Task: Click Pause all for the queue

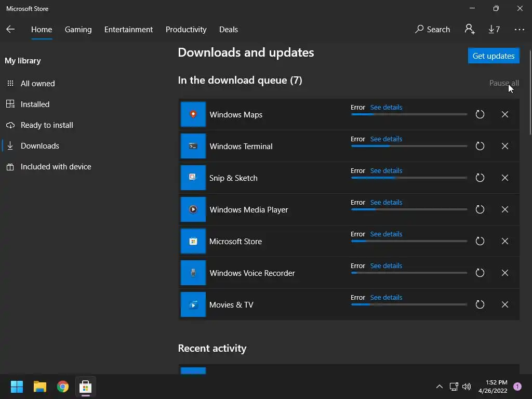Action: coord(504,83)
